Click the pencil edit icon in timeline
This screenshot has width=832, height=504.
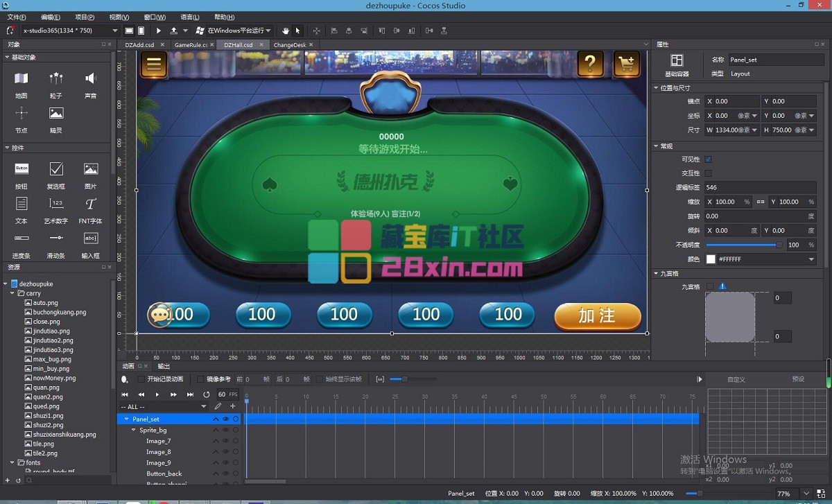coord(218,406)
